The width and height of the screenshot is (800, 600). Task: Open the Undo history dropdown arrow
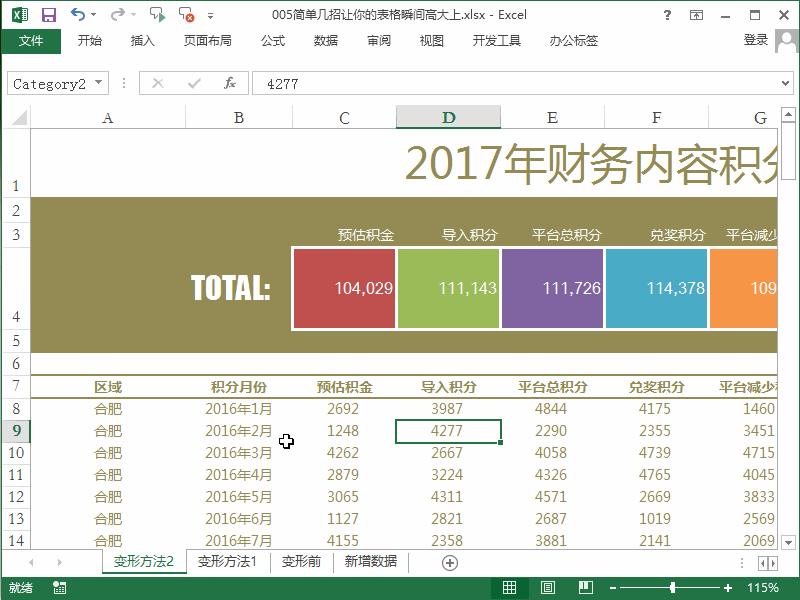coord(93,15)
